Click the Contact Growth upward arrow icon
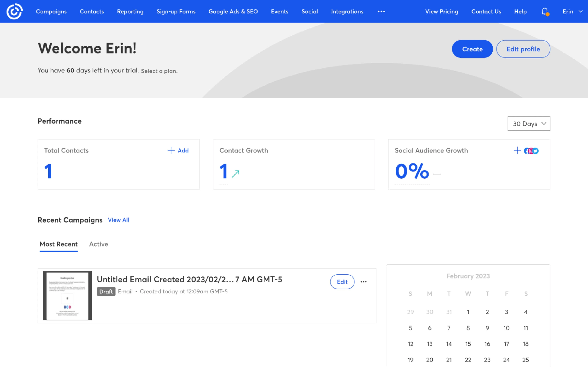 coord(236,174)
